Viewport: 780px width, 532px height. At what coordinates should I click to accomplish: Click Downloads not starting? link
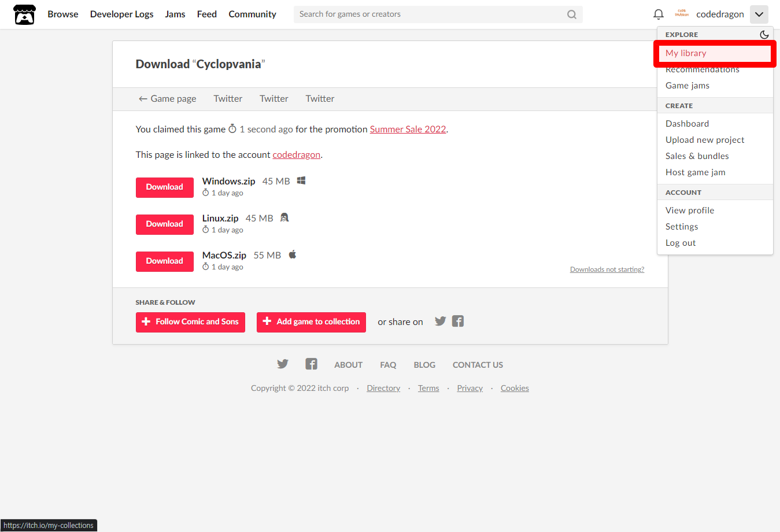pos(607,269)
